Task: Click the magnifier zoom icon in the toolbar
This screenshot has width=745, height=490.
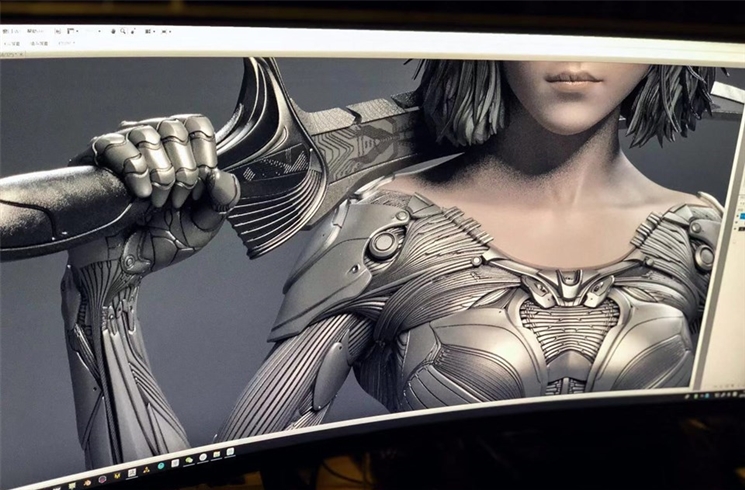Action: pos(122,31)
